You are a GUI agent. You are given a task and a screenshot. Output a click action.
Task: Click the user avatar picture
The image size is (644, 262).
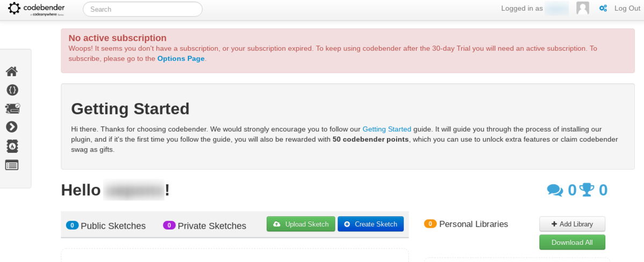(582, 8)
